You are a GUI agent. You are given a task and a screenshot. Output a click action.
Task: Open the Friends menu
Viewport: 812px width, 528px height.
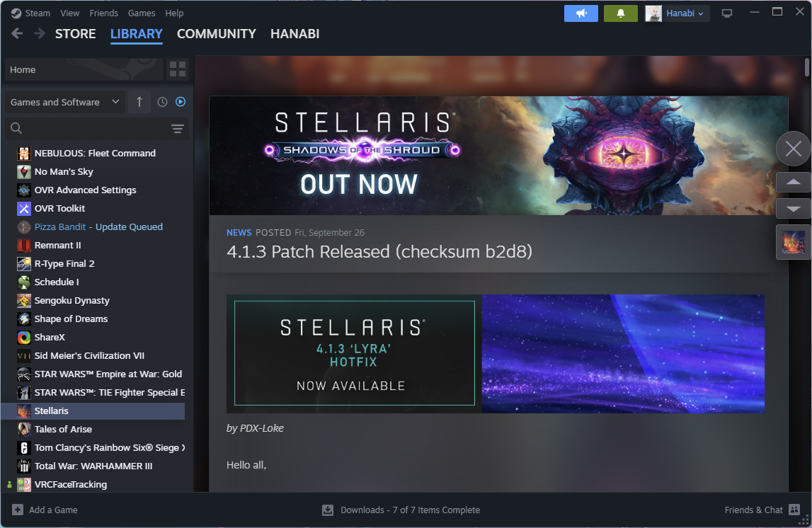tap(103, 13)
